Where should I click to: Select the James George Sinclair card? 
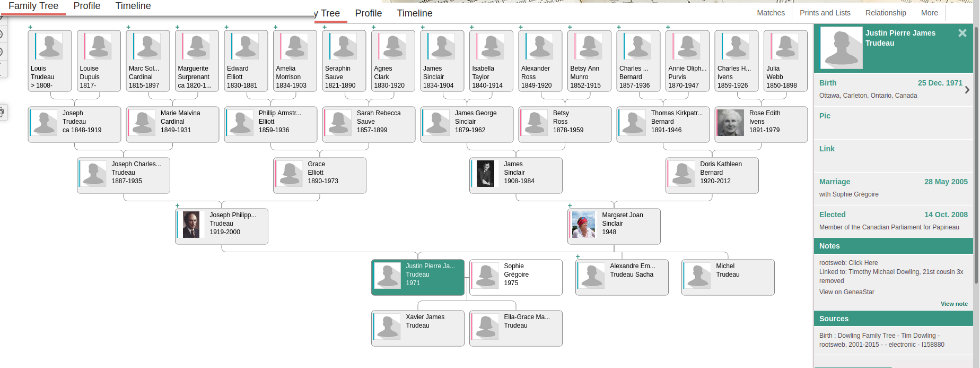pos(467,124)
